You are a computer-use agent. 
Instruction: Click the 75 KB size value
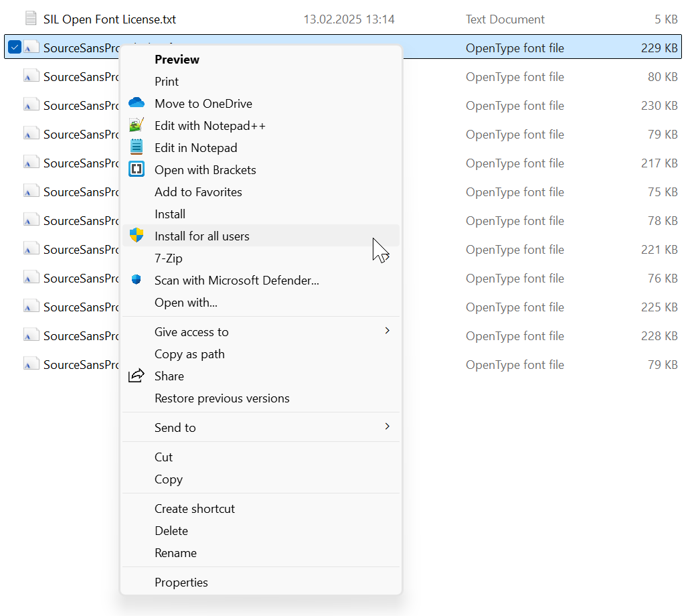point(663,192)
